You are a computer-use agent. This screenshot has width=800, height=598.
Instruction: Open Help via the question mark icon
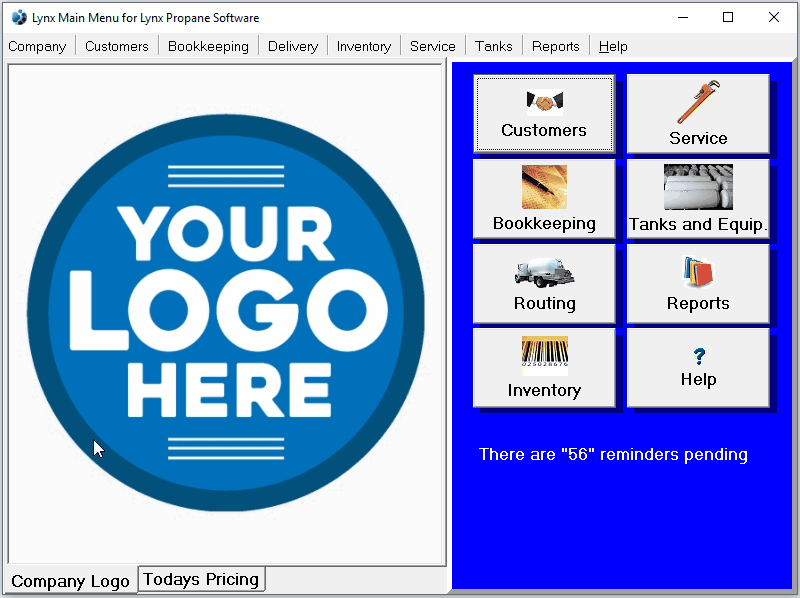pos(698,356)
